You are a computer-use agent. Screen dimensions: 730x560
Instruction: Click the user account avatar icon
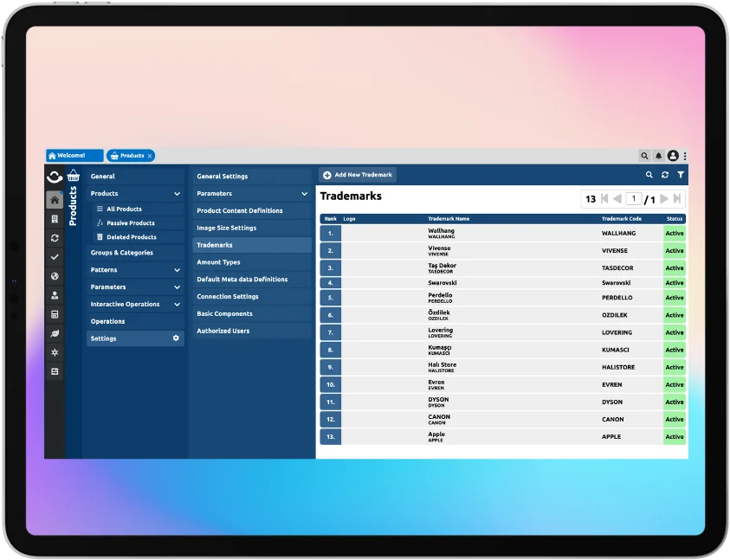click(x=673, y=156)
